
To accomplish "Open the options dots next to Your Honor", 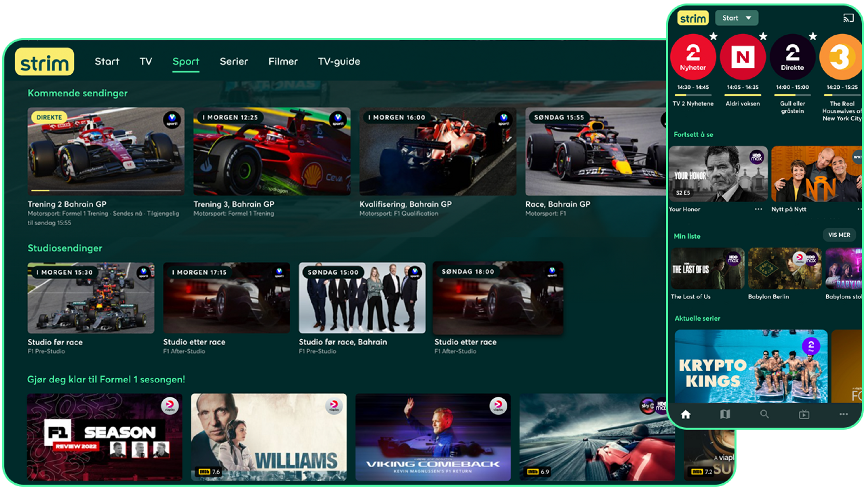I will coord(758,209).
